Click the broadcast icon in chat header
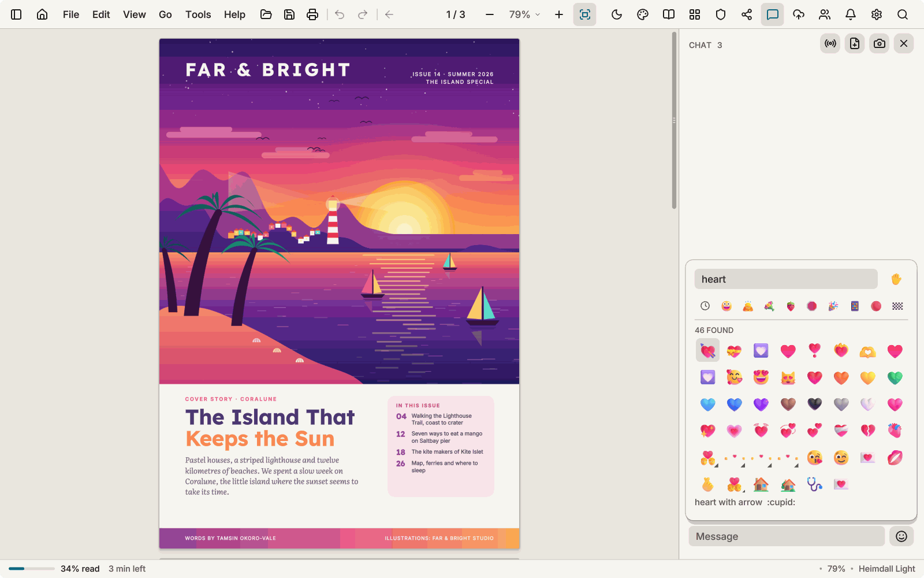 coord(830,43)
